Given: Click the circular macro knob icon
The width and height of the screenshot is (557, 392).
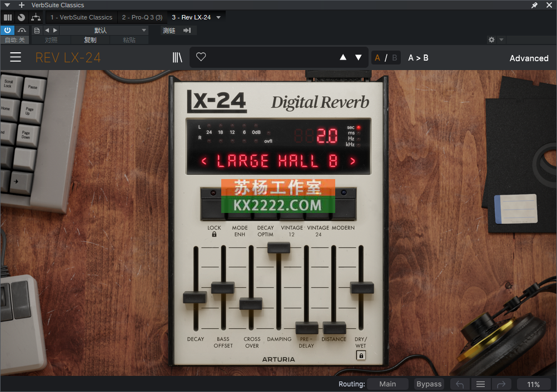Looking at the screenshot, I should point(21,17).
